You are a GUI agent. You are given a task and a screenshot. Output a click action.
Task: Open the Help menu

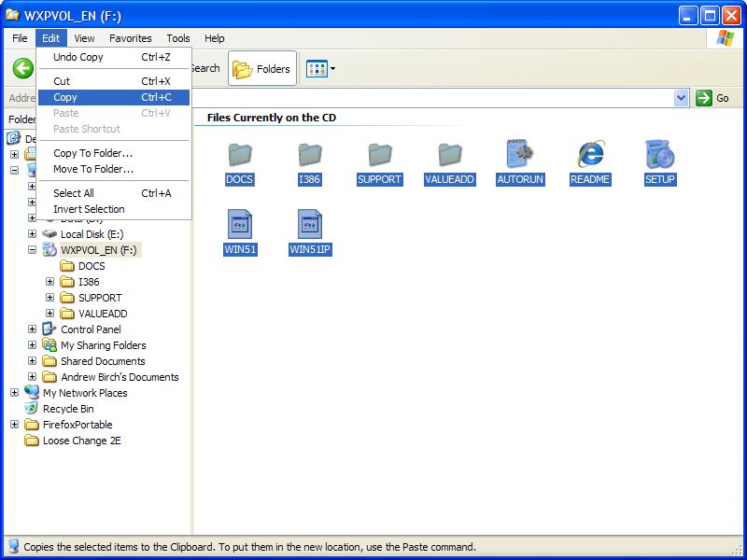(x=215, y=38)
